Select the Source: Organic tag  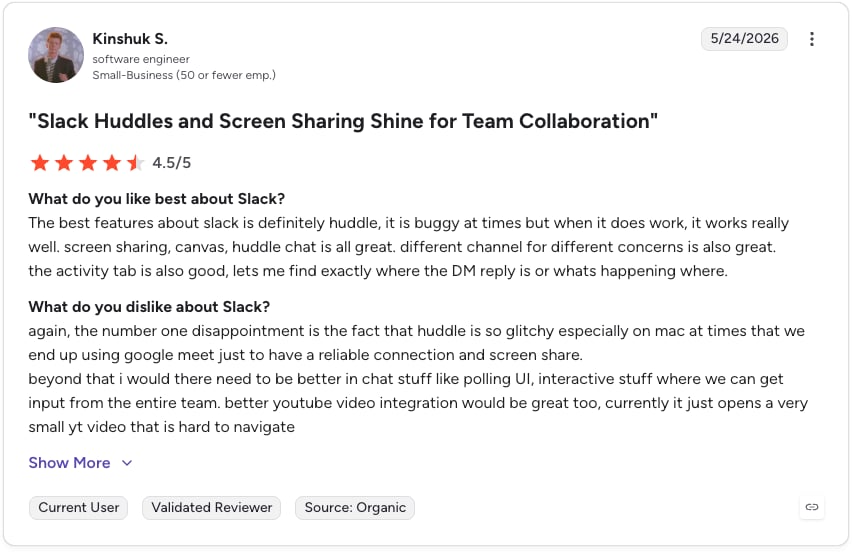pyautogui.click(x=355, y=507)
